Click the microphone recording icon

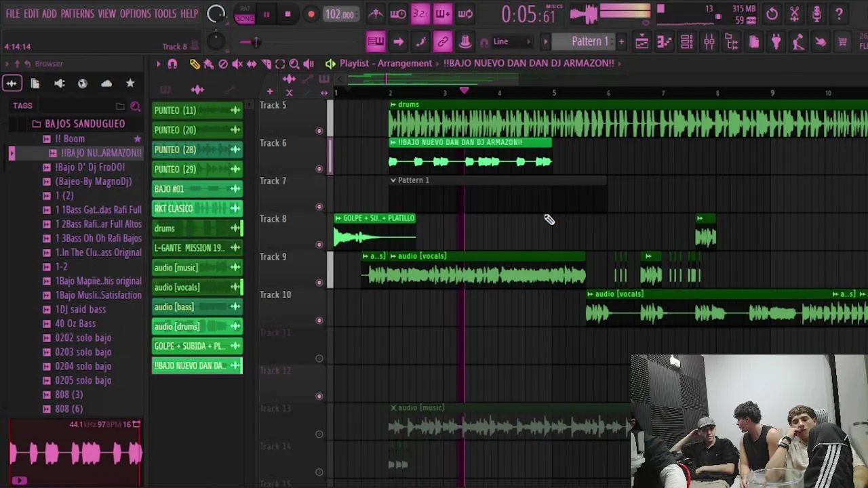click(x=816, y=14)
